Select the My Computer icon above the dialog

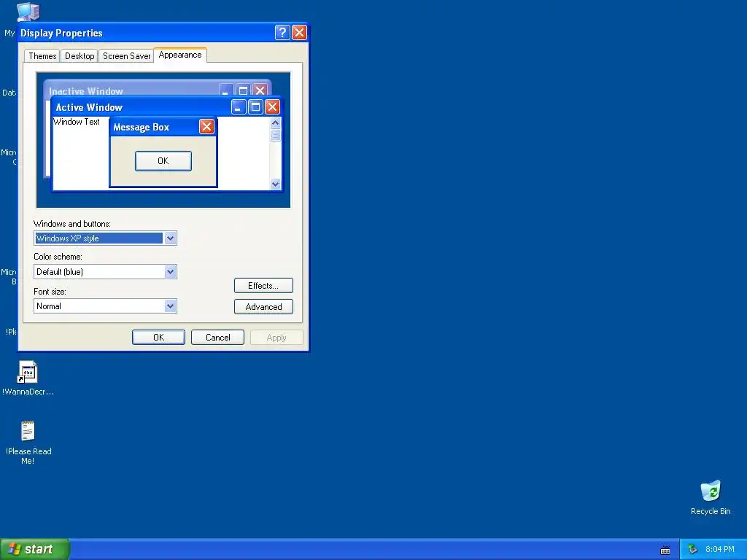tap(28, 12)
